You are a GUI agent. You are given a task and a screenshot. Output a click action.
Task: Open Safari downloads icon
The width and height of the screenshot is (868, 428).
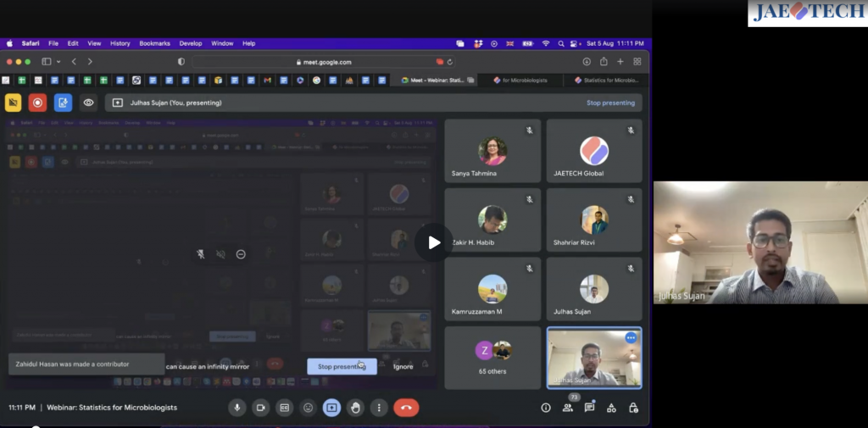(587, 62)
